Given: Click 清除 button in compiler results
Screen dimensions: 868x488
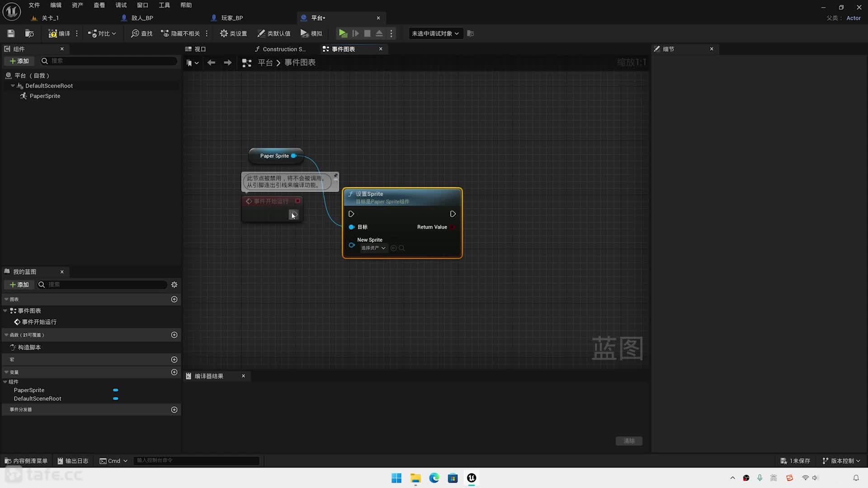Looking at the screenshot, I should click(629, 441).
